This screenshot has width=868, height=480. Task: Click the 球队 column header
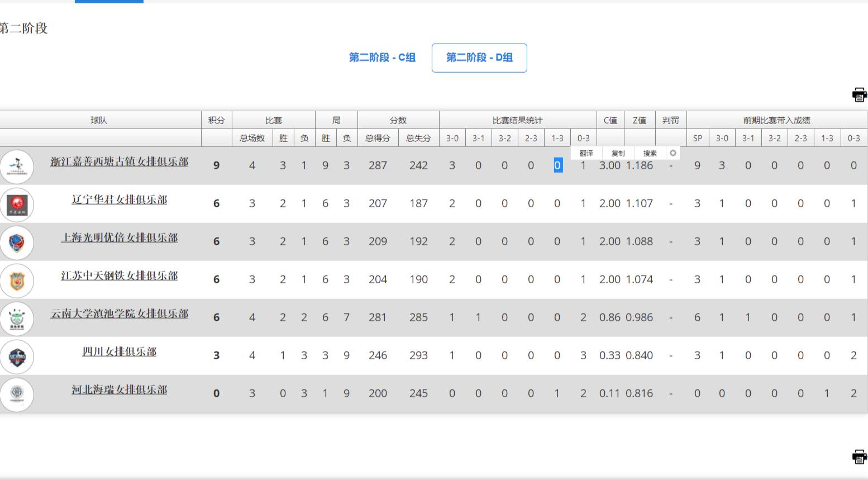point(99,120)
